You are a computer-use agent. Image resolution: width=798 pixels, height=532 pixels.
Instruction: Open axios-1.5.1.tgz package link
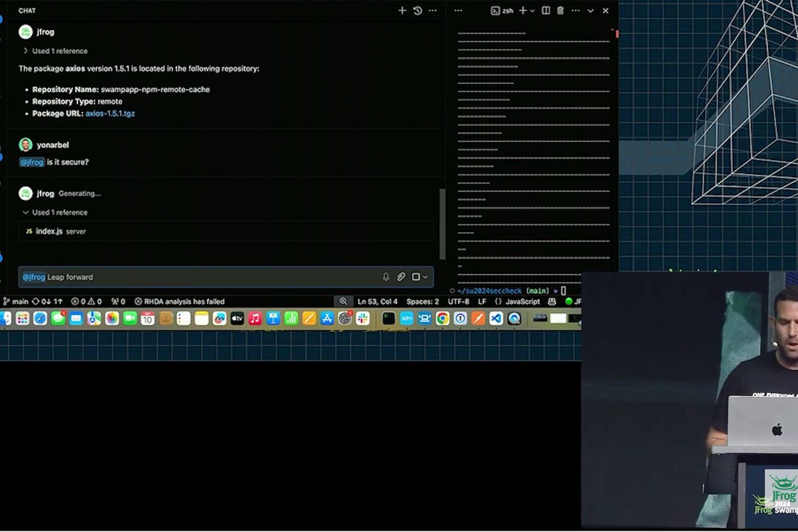[110, 114]
